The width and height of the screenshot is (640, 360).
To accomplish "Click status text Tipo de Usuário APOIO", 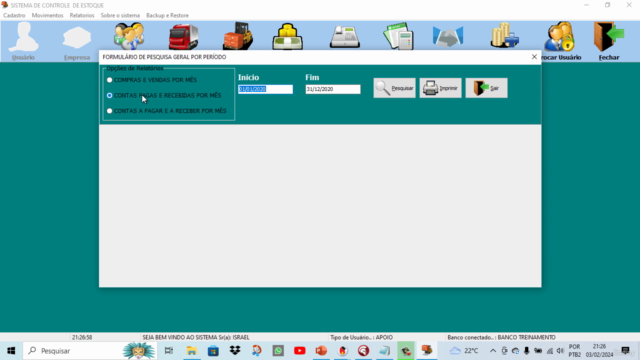I will pyautogui.click(x=361, y=338).
